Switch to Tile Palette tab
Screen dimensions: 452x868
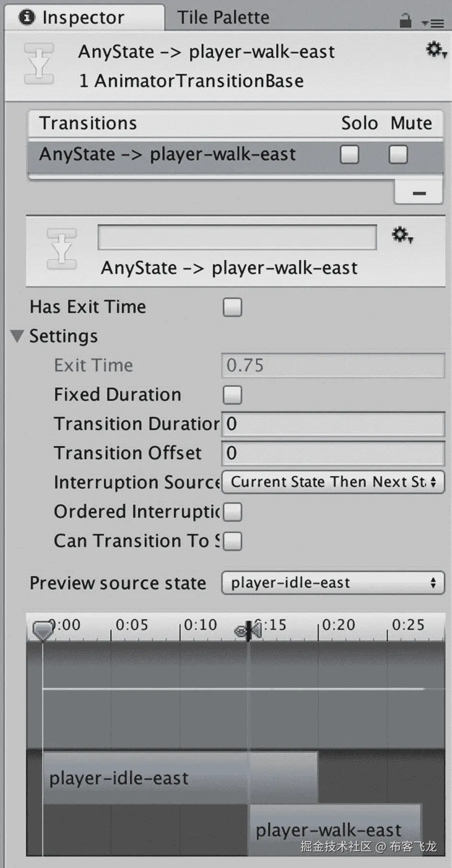[223, 18]
